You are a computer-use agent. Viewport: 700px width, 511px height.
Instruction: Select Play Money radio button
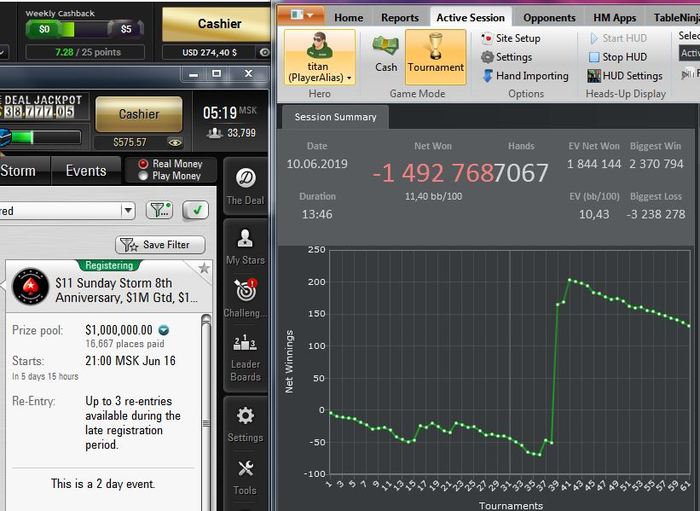click(143, 176)
